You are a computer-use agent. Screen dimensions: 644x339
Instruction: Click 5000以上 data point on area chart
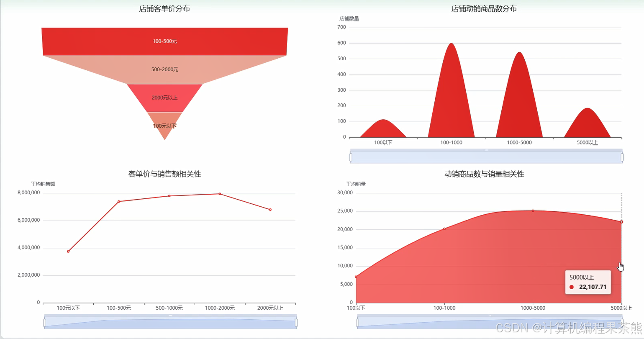tap(621, 222)
